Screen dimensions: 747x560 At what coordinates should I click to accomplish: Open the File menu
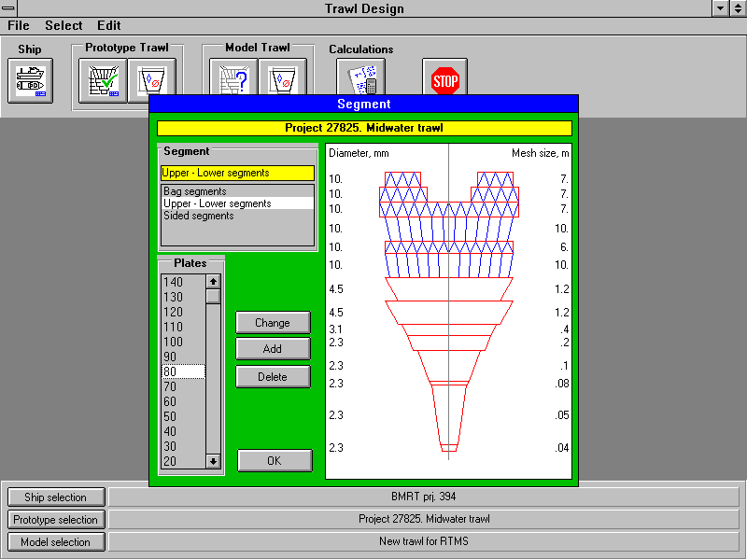tap(19, 26)
